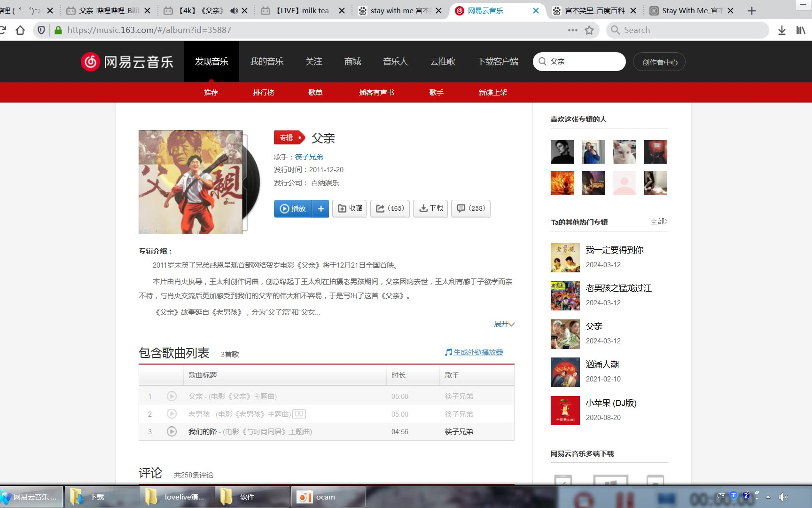Open lovelive演... folder in taskbar

(177, 497)
